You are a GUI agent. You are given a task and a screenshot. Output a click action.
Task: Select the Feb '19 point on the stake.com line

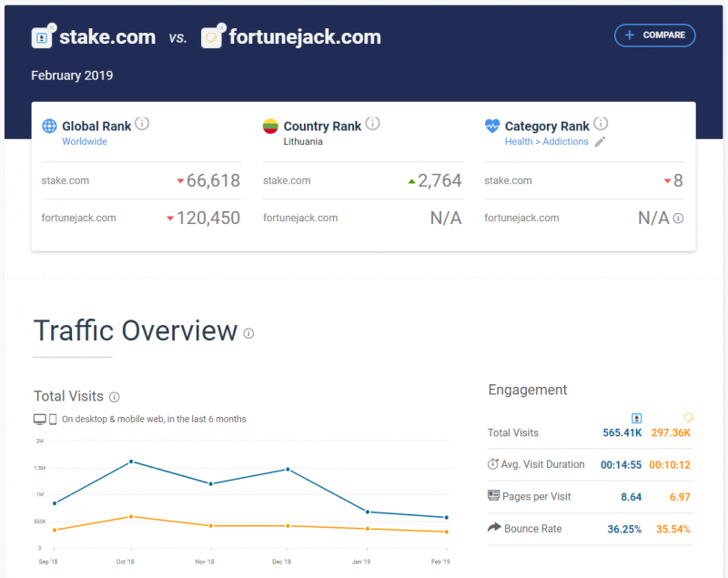coord(447,517)
